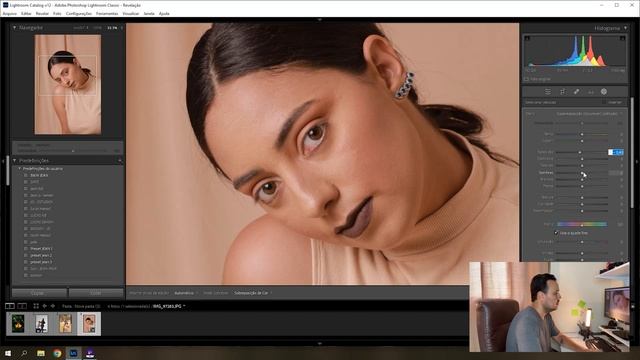This screenshot has width=640, height=360.
Task: Collapse the Navegador panel
Action: 15,28
